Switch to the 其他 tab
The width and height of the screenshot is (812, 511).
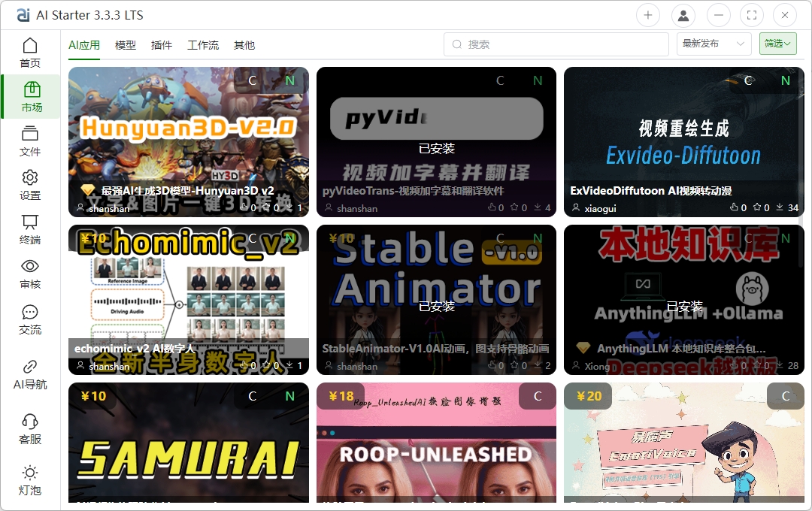244,45
